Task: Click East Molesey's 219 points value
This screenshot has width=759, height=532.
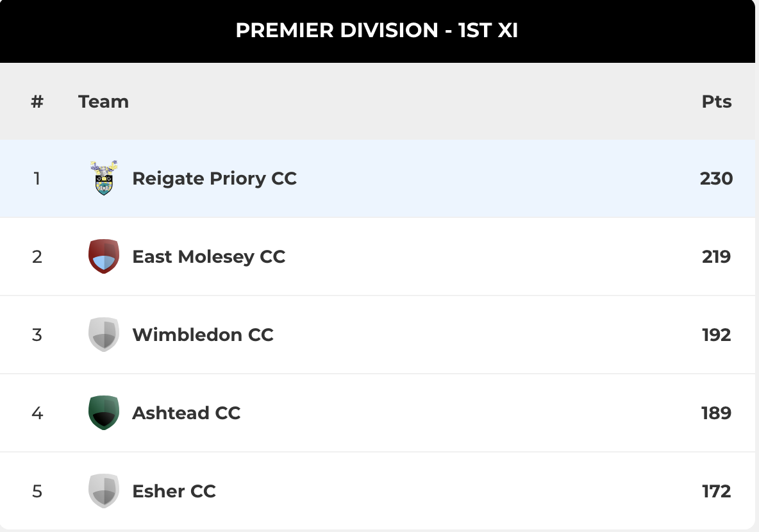Action: point(717,256)
